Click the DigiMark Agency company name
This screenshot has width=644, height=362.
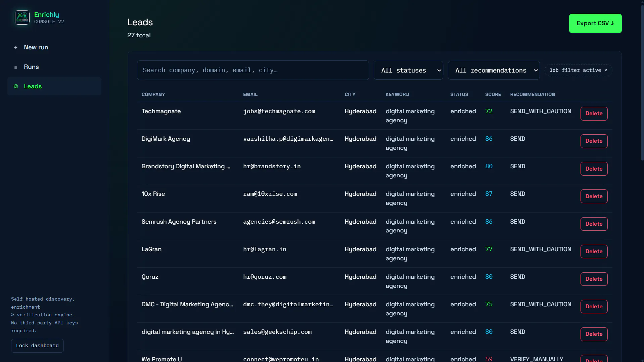point(166,139)
